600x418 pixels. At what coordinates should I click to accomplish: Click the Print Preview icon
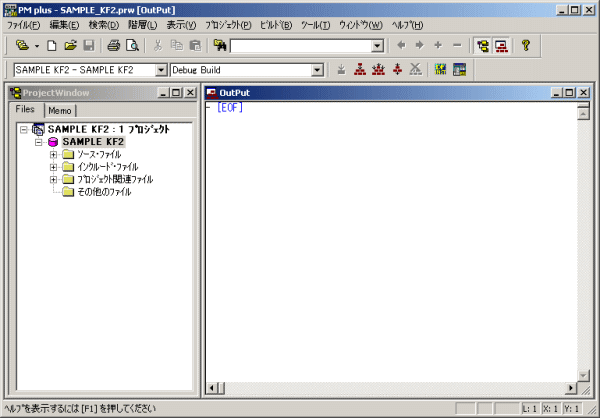[131, 46]
